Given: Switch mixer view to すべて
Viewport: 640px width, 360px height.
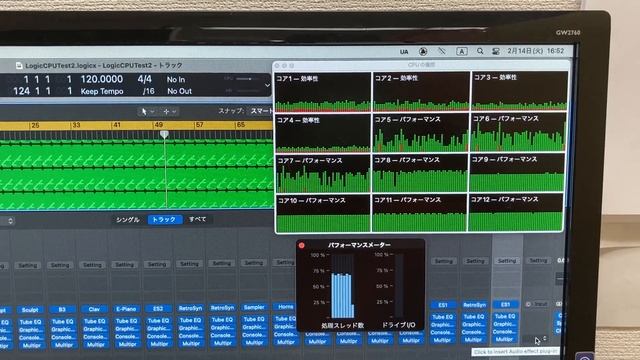Looking at the screenshot, I should [198, 219].
